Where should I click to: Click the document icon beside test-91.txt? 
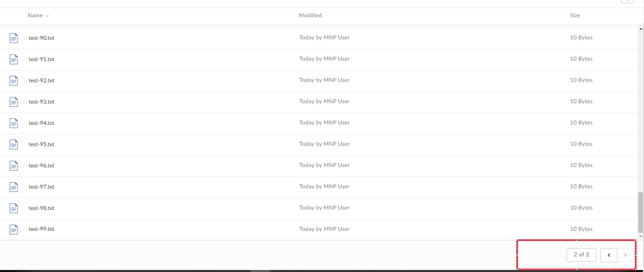click(14, 59)
